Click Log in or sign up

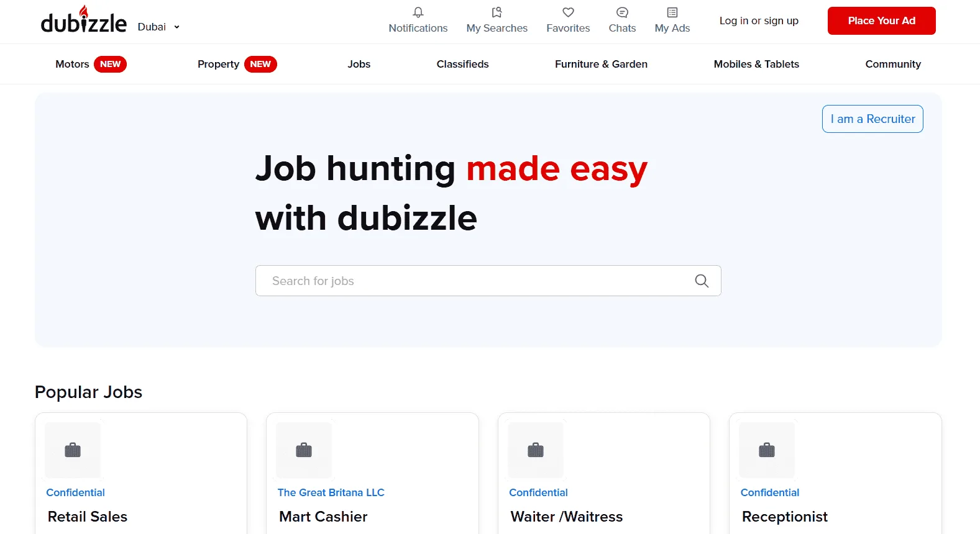pos(759,20)
